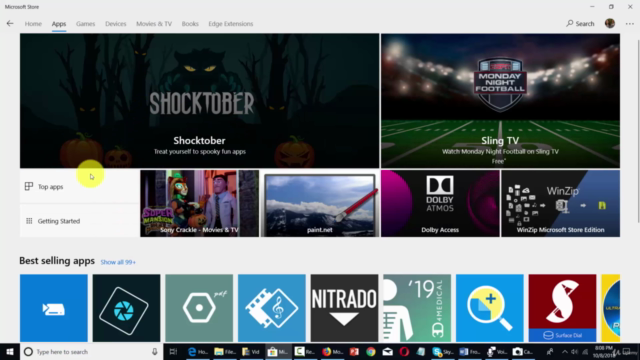
Task: Open the hexagon pdf app icon
Action: pyautogui.click(x=199, y=308)
